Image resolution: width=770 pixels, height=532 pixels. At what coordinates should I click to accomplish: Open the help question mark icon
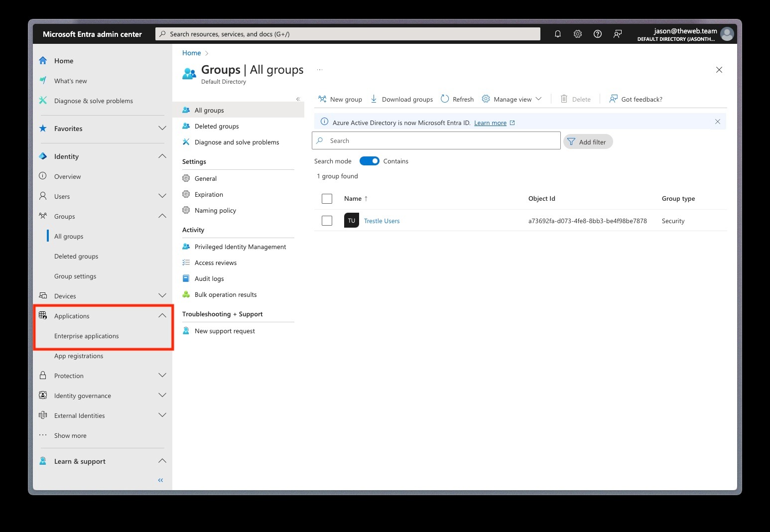598,34
